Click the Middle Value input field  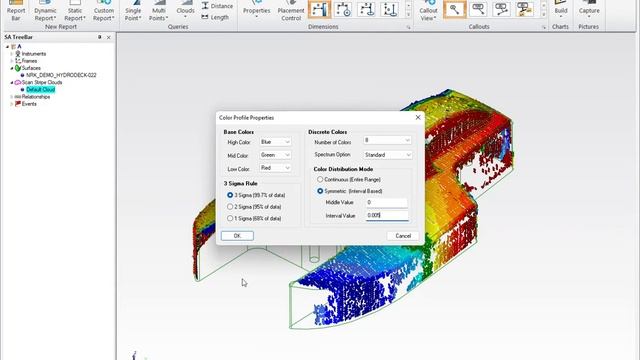pyautogui.click(x=387, y=202)
